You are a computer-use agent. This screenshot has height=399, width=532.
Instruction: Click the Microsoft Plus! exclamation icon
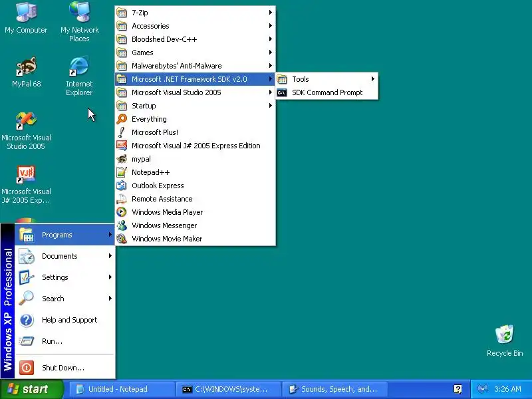[x=122, y=132]
